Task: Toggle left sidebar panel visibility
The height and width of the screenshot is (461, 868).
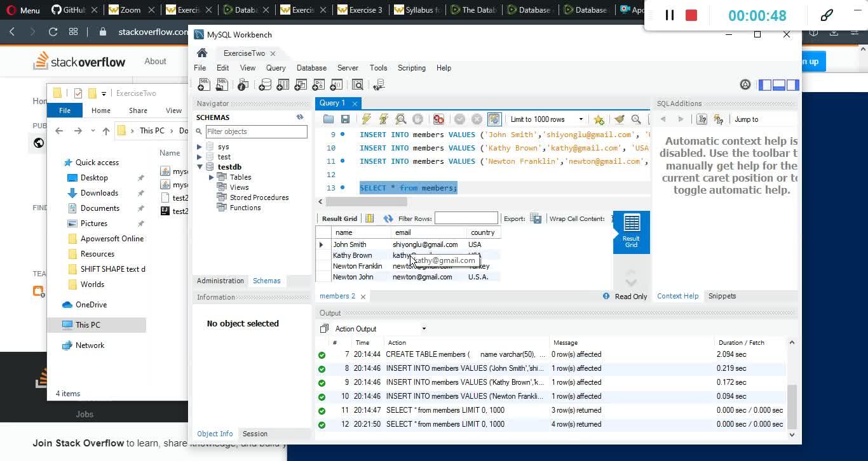Action: click(x=765, y=84)
